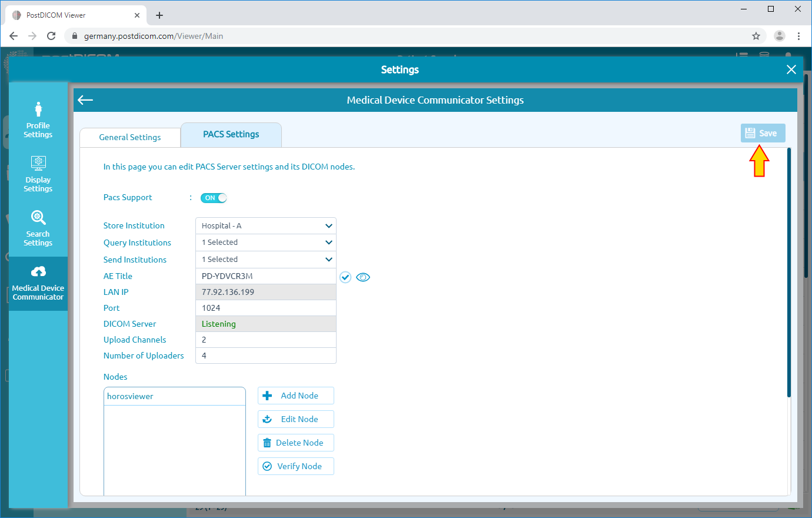The height and width of the screenshot is (518, 812).
Task: Switch to General Settings tab
Action: pyautogui.click(x=130, y=137)
